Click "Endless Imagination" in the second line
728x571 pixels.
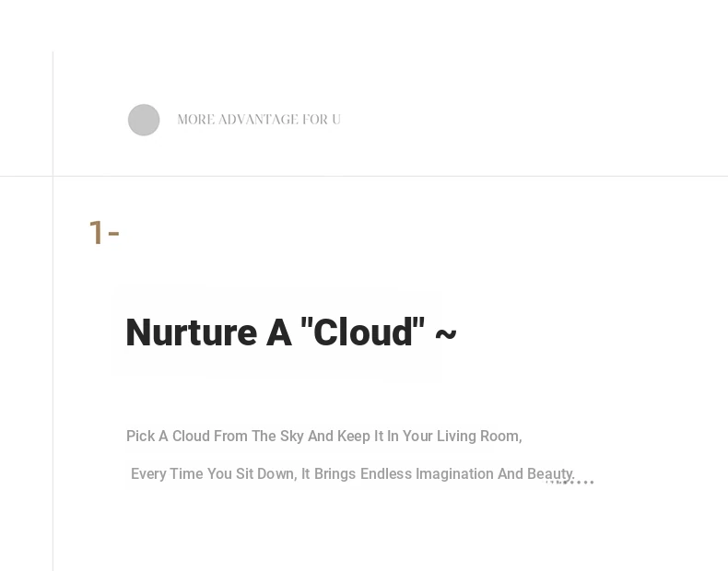pos(427,474)
